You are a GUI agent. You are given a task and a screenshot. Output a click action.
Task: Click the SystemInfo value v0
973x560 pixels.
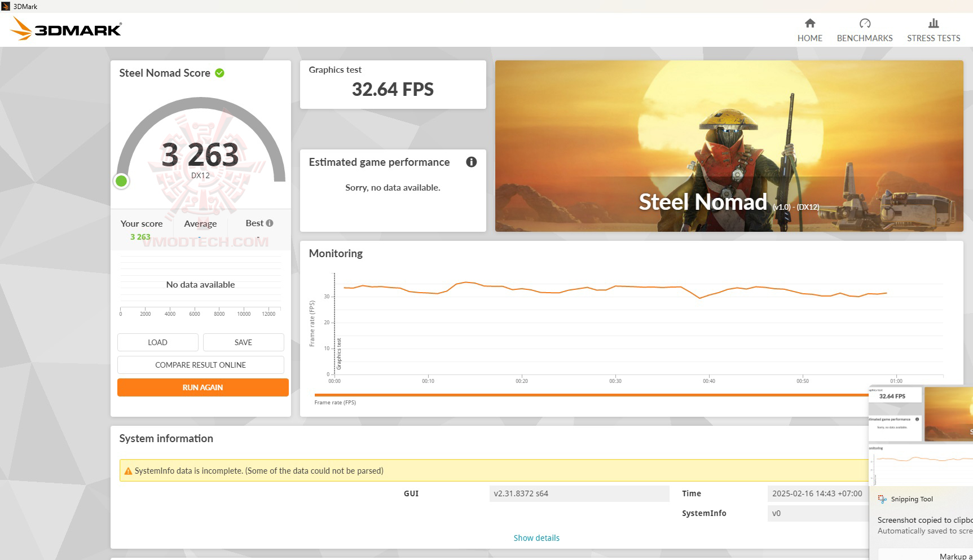tap(777, 513)
